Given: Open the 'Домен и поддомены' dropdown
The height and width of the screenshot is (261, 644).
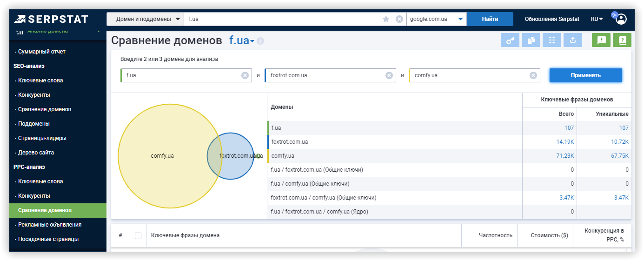Looking at the screenshot, I should coord(145,19).
